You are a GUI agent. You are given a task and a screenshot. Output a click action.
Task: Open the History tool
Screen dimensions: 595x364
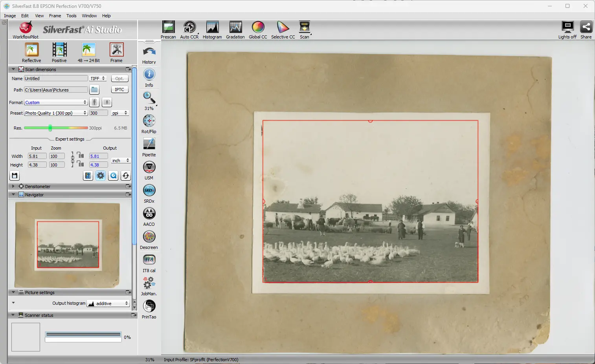149,52
